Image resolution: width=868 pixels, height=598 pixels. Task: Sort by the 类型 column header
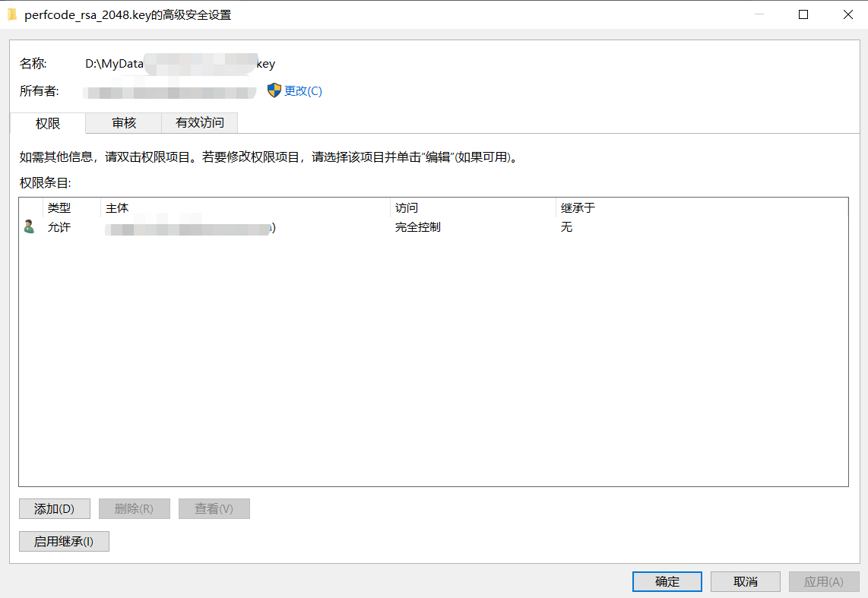71,207
